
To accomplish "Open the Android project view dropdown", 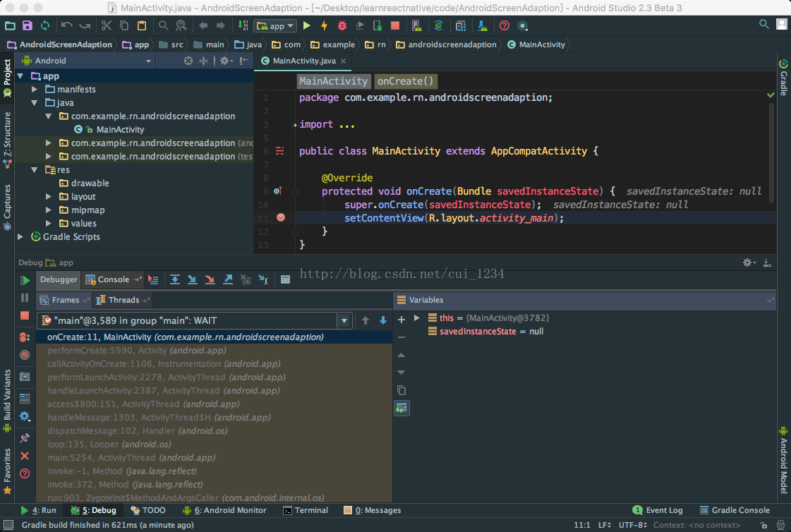I will [86, 61].
